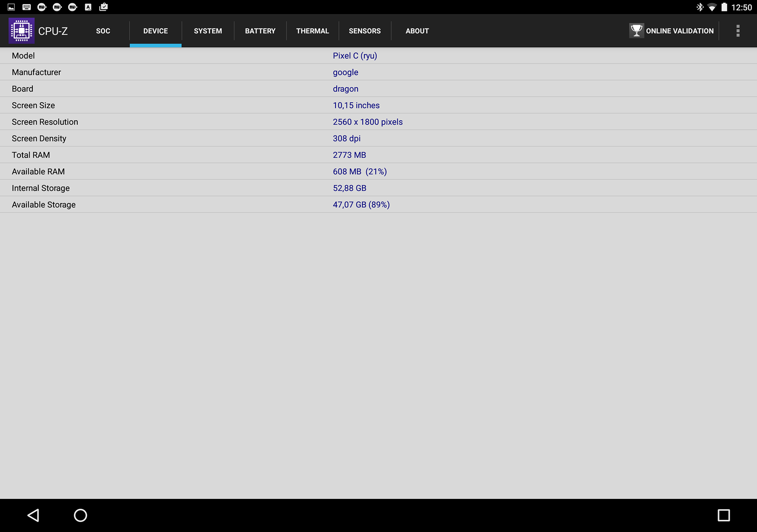The image size is (757, 532).
Task: Select the Screen Resolution label
Action: click(45, 122)
